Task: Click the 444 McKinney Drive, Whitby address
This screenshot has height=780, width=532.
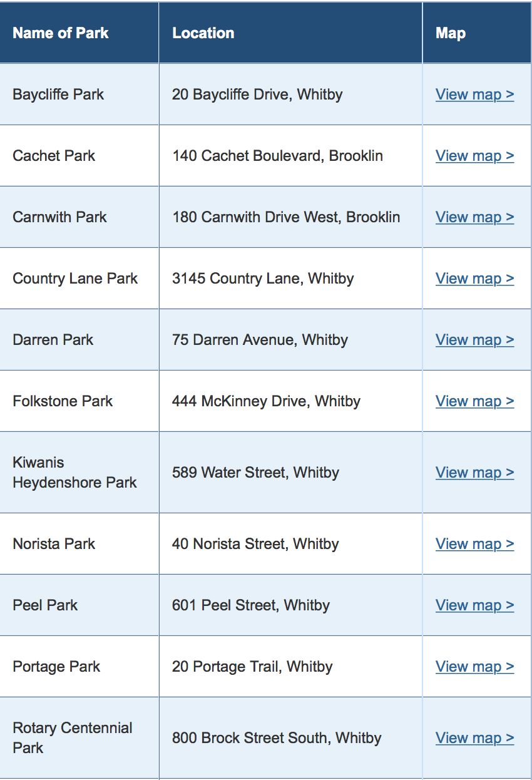Action: click(266, 401)
